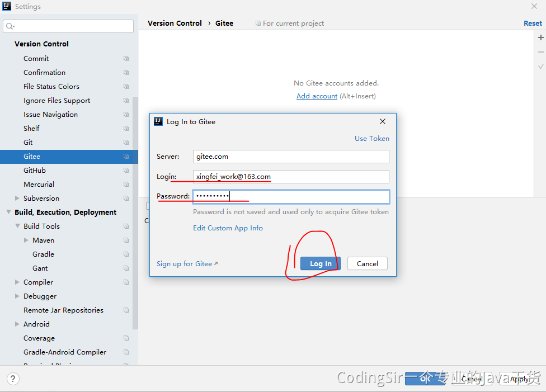Focus the Password field
Screen dimensions: 546x392
[291, 197]
